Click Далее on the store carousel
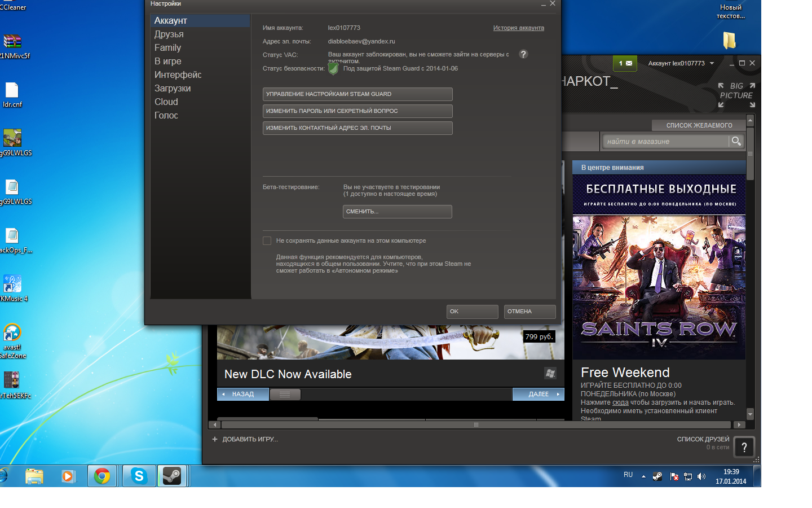This screenshot has width=812, height=508. tap(539, 394)
